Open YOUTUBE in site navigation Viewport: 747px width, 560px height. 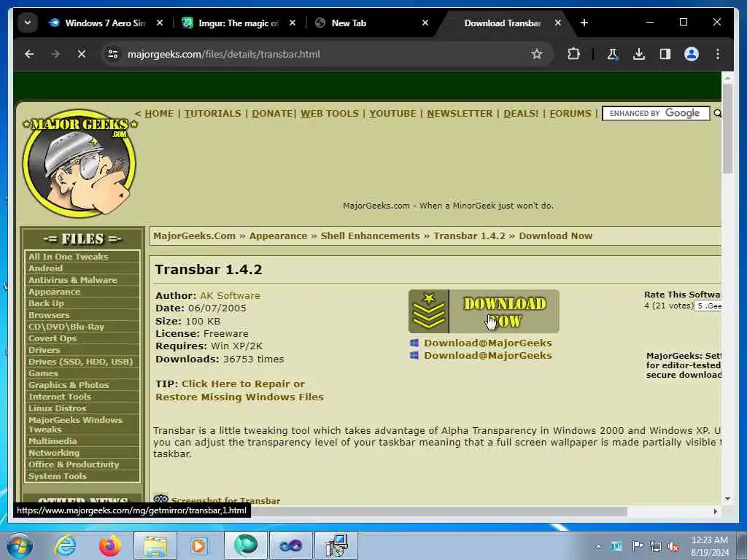tap(392, 113)
